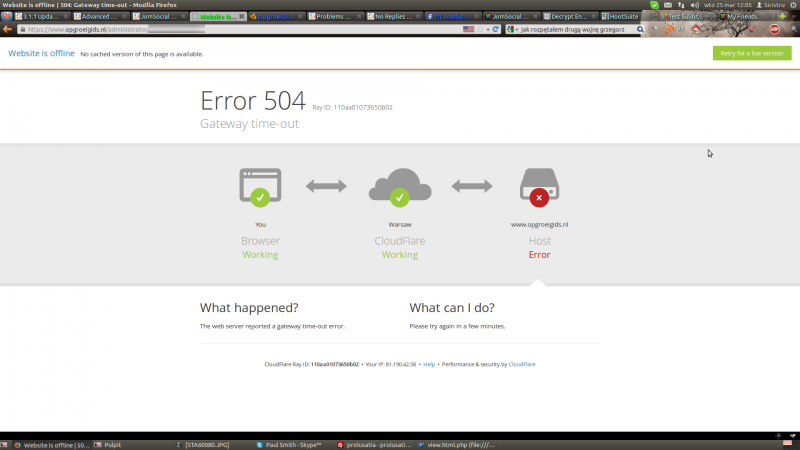Screen dimensions: 800x450
Task: Click the Host server error icon
Action: tap(539, 187)
